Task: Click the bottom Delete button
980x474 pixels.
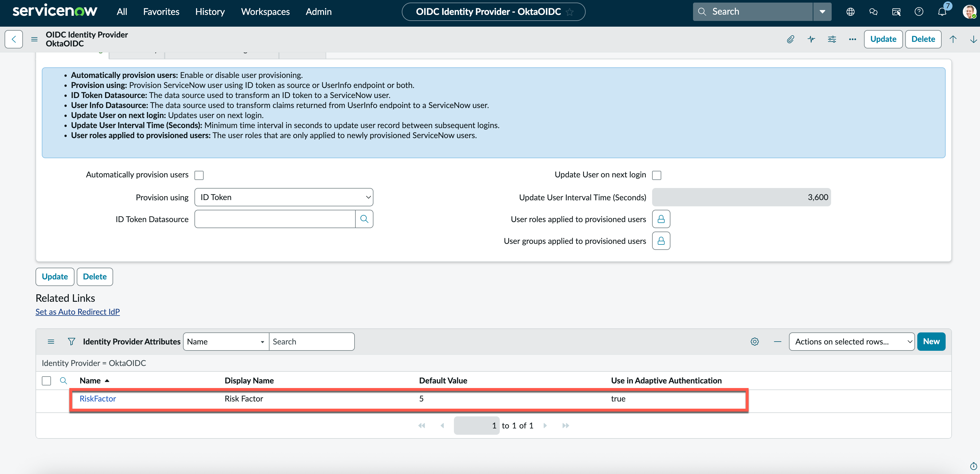Action: tap(95, 277)
